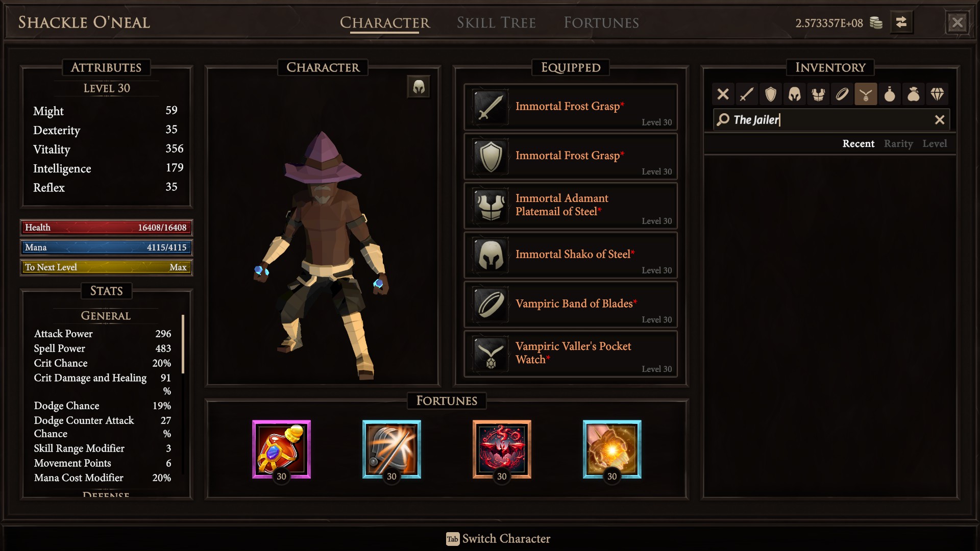Filter inventory by weapons sword icon
Viewport: 980px width, 551px height.
pos(747,94)
